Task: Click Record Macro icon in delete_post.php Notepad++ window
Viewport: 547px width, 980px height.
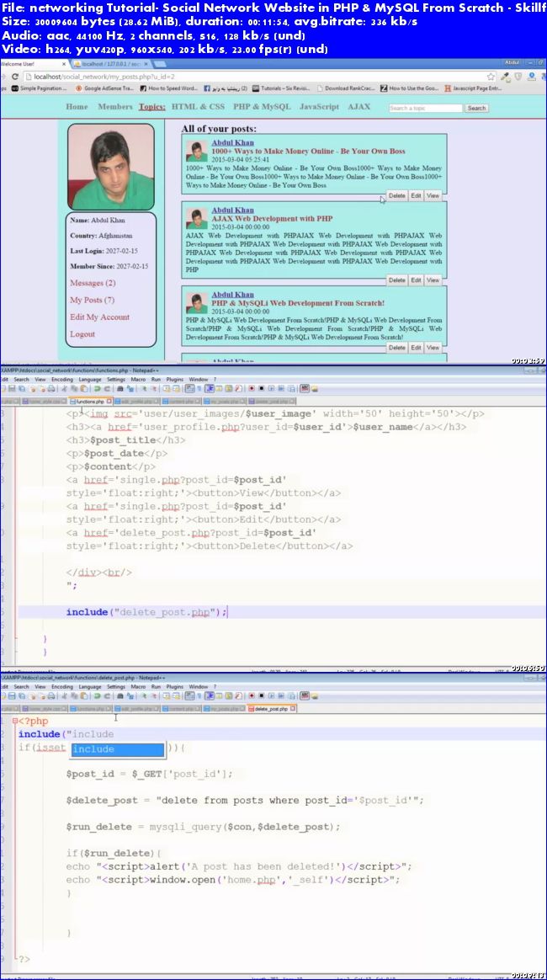Action: click(252, 695)
